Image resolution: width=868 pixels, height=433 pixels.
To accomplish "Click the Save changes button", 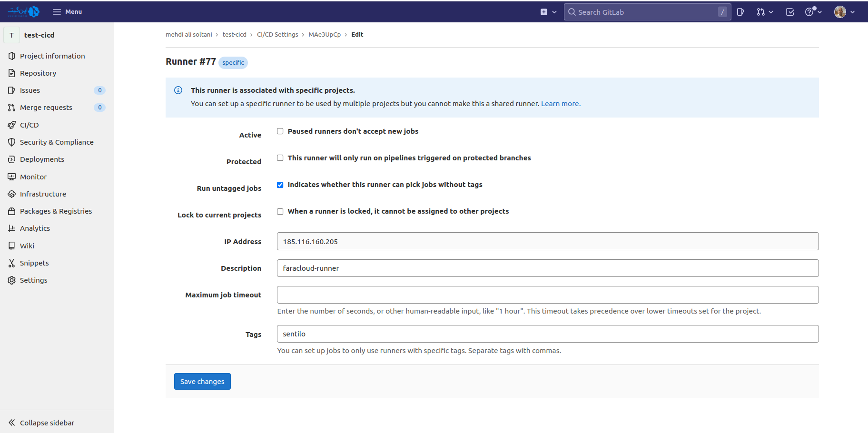I will click(x=202, y=382).
